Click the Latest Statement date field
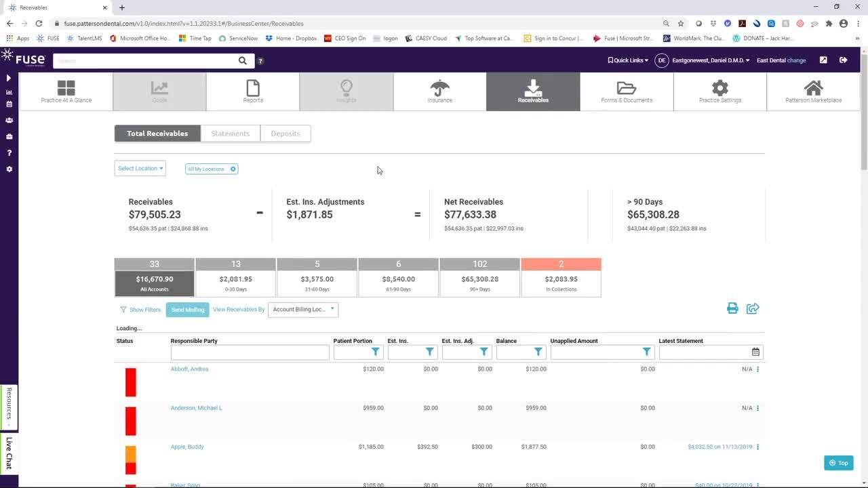The image size is (868, 488). 705,352
